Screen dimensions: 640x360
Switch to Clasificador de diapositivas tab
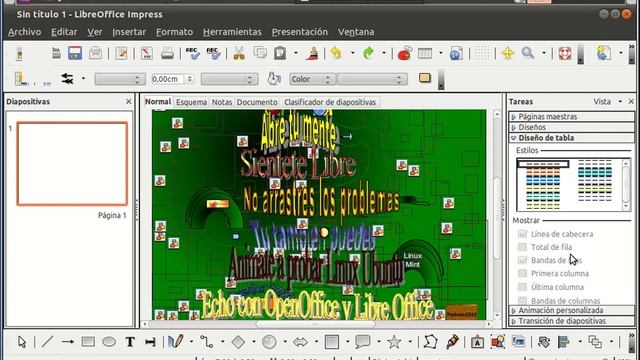(x=330, y=102)
